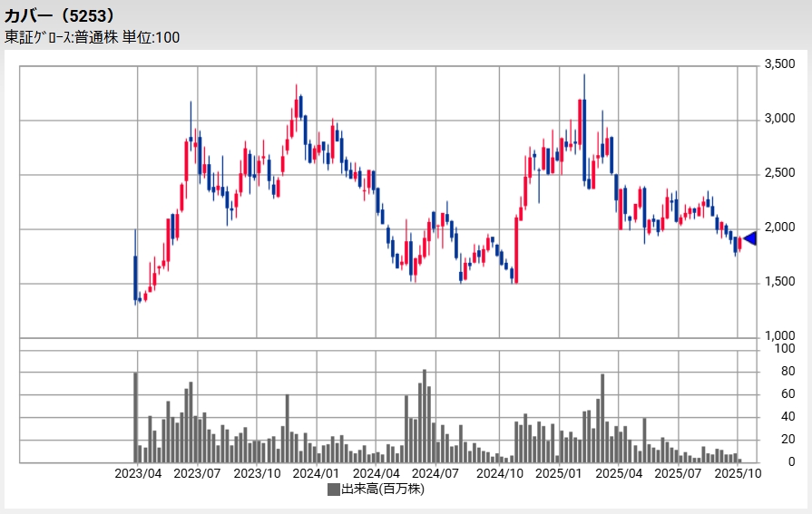Select the 2025/04 date label
812x514 pixels.
(618, 473)
